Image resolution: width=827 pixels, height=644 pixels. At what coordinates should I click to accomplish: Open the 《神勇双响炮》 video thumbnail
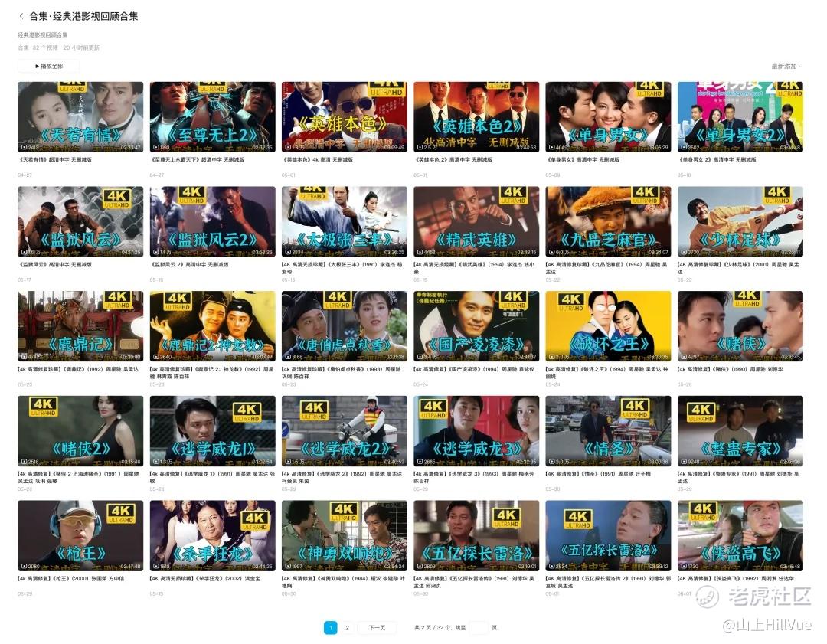345,536
